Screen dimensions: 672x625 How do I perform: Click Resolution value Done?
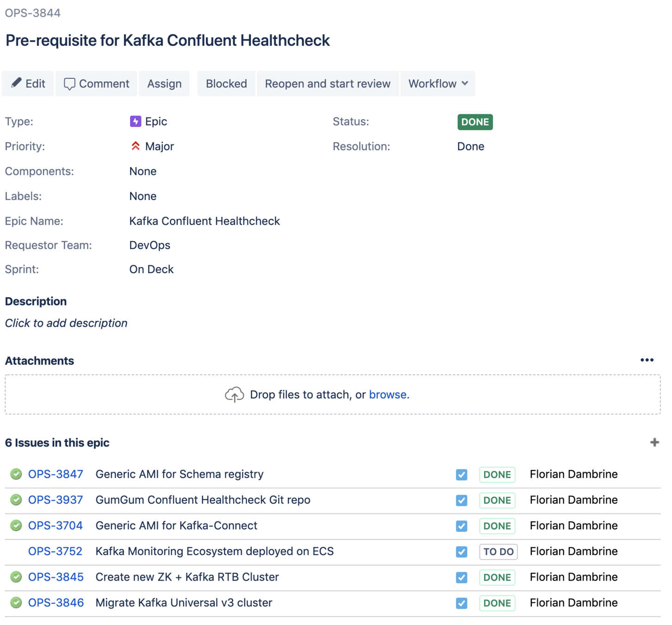coord(471,146)
